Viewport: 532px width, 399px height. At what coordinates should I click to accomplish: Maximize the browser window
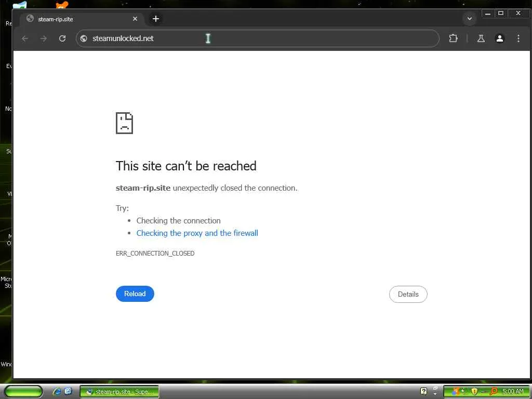(500, 13)
